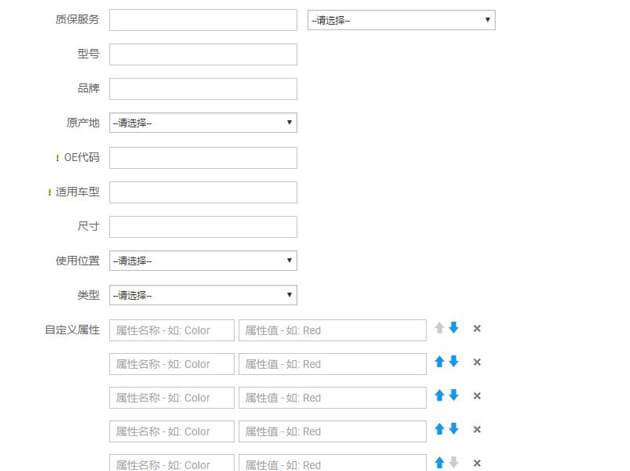Move the second custom attribute row down
The image size is (630, 471).
click(x=454, y=362)
